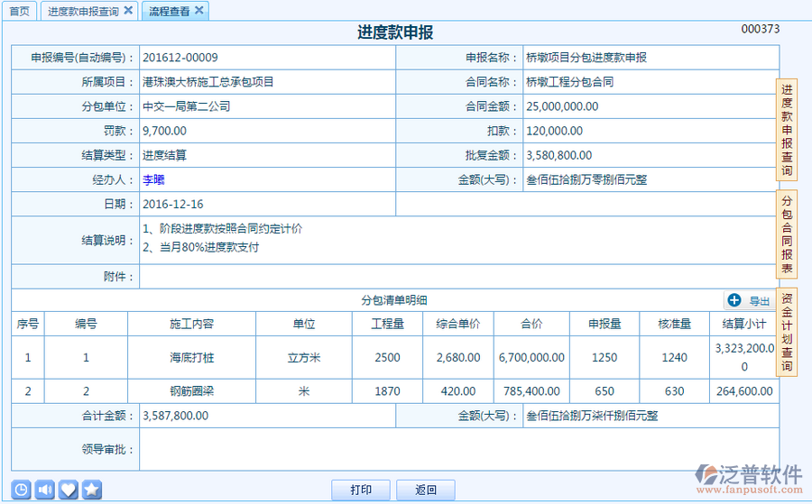Click the blue plus icon beside 导出
The height and width of the screenshot is (504, 812).
(x=734, y=300)
